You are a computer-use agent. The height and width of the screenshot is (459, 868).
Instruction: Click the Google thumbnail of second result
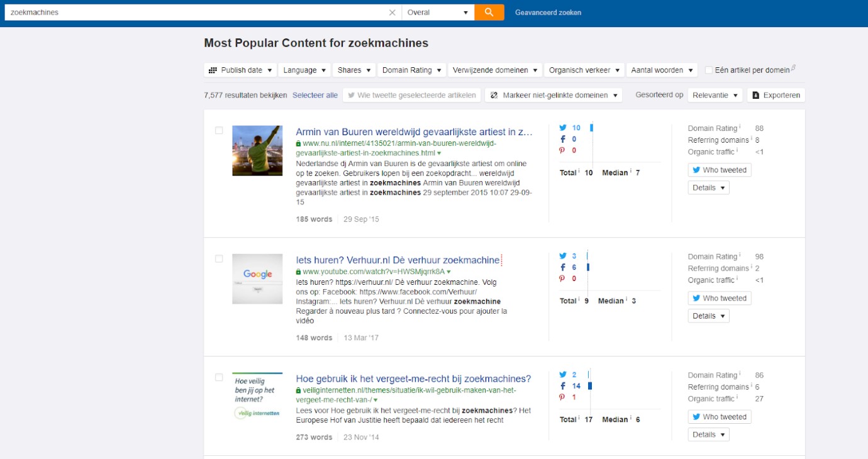(257, 279)
